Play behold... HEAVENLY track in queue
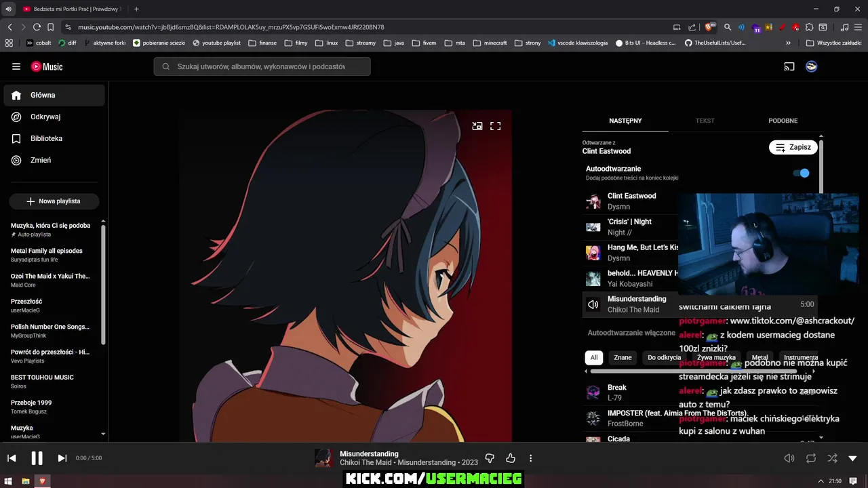This screenshot has width=868, height=488. click(631, 279)
